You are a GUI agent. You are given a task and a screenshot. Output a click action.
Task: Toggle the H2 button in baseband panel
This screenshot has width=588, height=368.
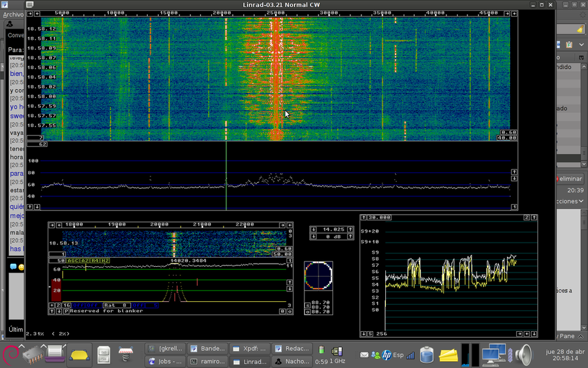(105, 261)
